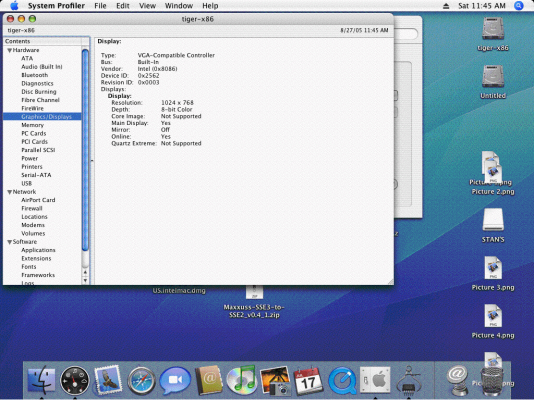The height and width of the screenshot is (400, 534).
Task: Open the Help menu
Action: (x=210, y=5)
